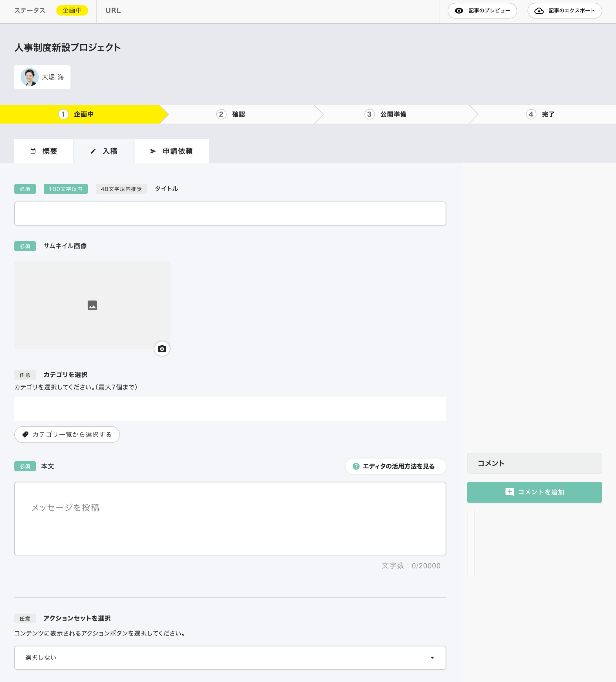The image size is (616, 682).
Task: Open エディタの活用方法を見る link
Action: point(395,466)
